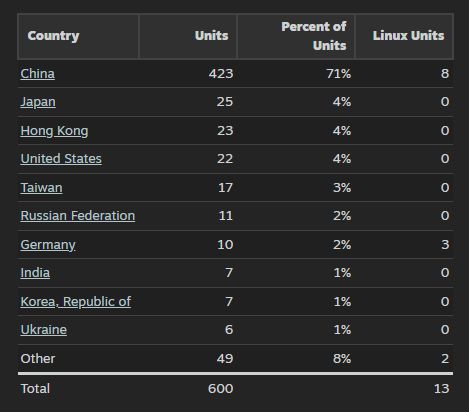
Task: Click the Units column header
Action: [x=188, y=36]
